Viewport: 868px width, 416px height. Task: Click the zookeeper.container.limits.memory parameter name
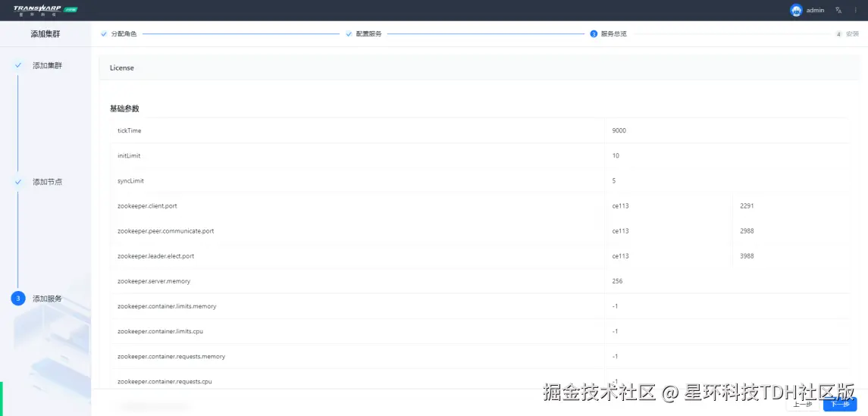point(167,306)
